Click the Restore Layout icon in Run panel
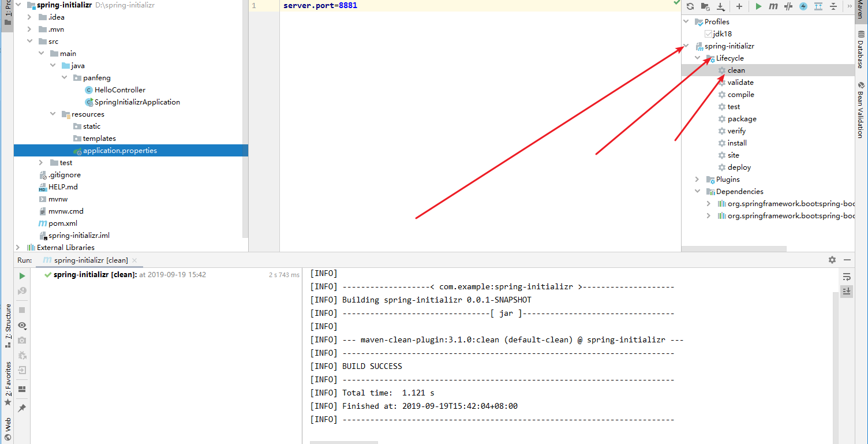868x444 pixels. coord(22,389)
